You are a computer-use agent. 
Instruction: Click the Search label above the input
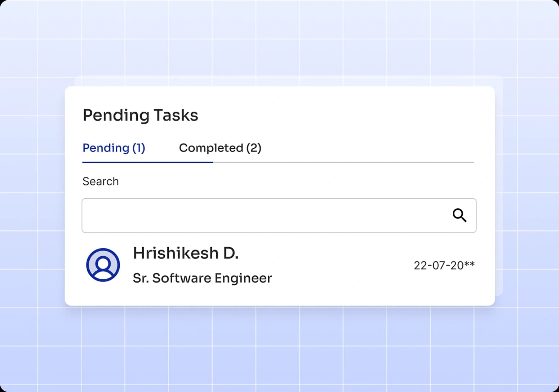tap(101, 181)
